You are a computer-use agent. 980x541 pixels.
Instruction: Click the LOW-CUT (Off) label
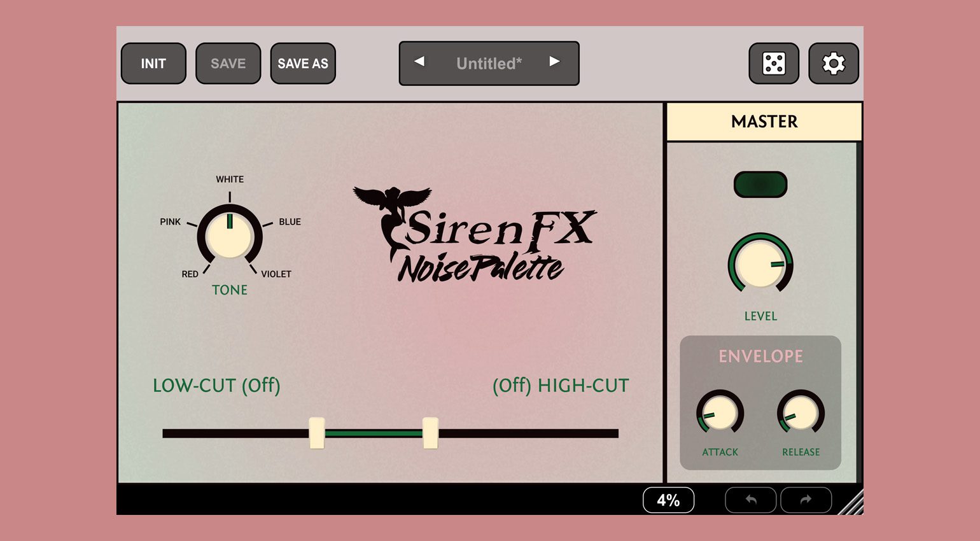point(216,386)
